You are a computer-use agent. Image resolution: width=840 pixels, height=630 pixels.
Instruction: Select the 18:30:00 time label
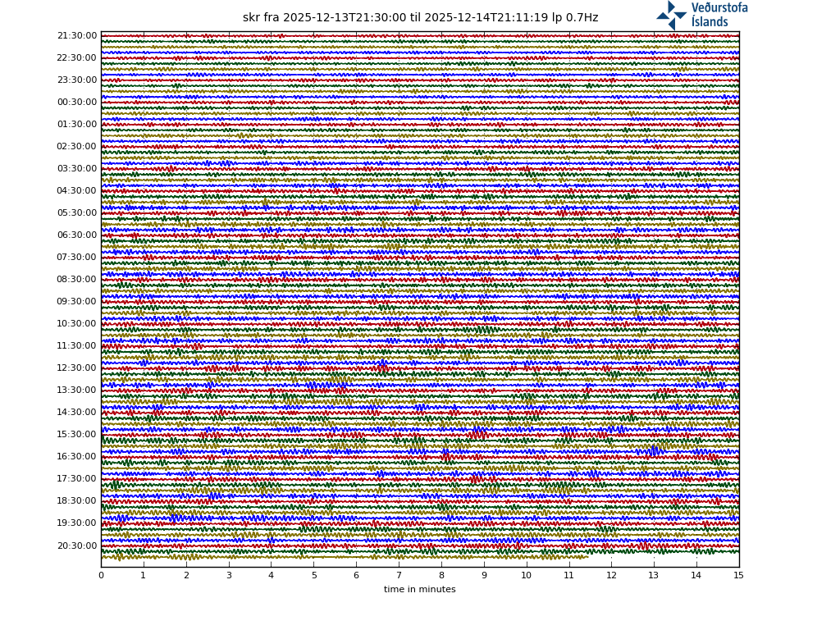tap(77, 501)
